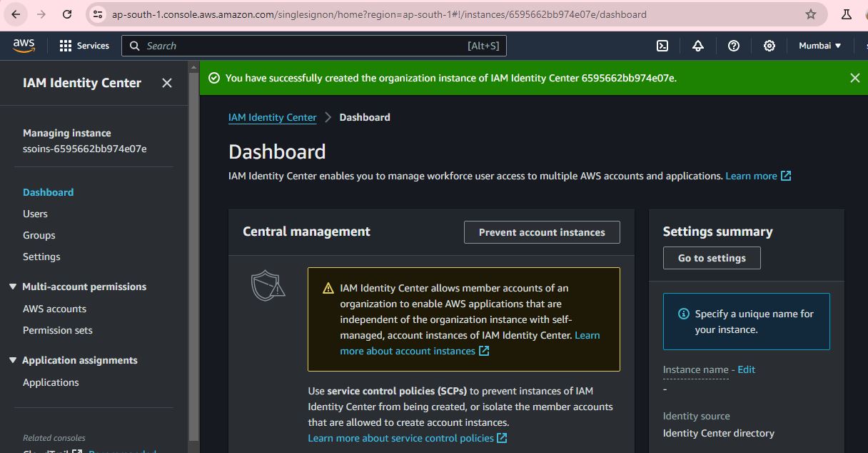Click the AWS logo home icon
This screenshot has height=453, width=868.
click(24, 45)
